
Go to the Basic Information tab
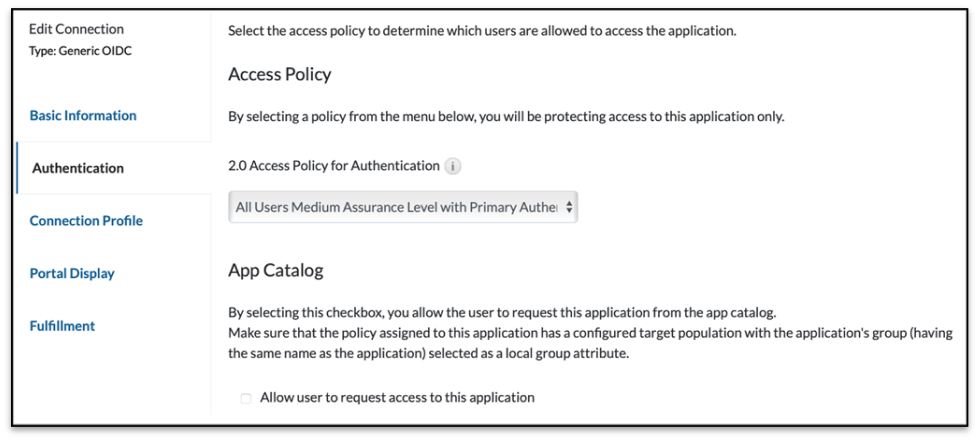[83, 115]
